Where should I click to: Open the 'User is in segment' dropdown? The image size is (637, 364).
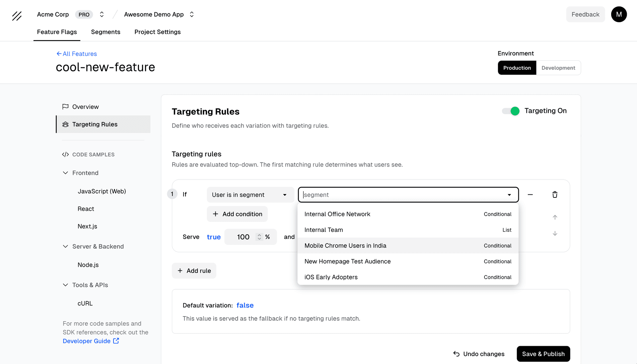tap(250, 195)
